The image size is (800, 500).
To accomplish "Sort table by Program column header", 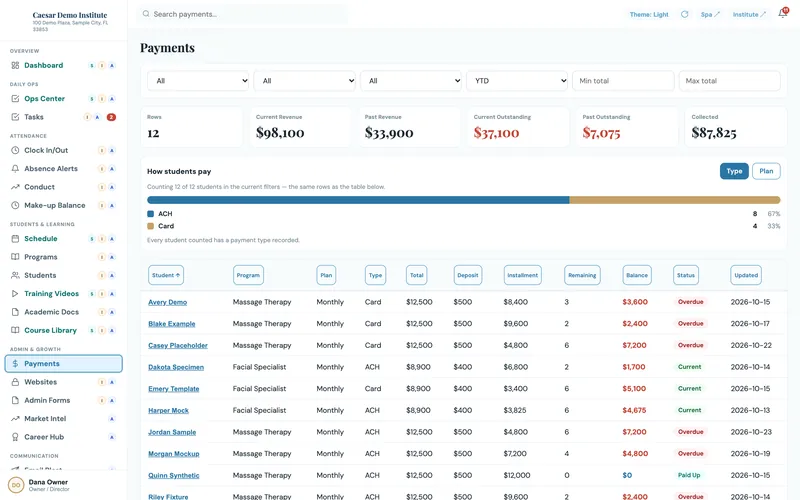I will point(248,276).
